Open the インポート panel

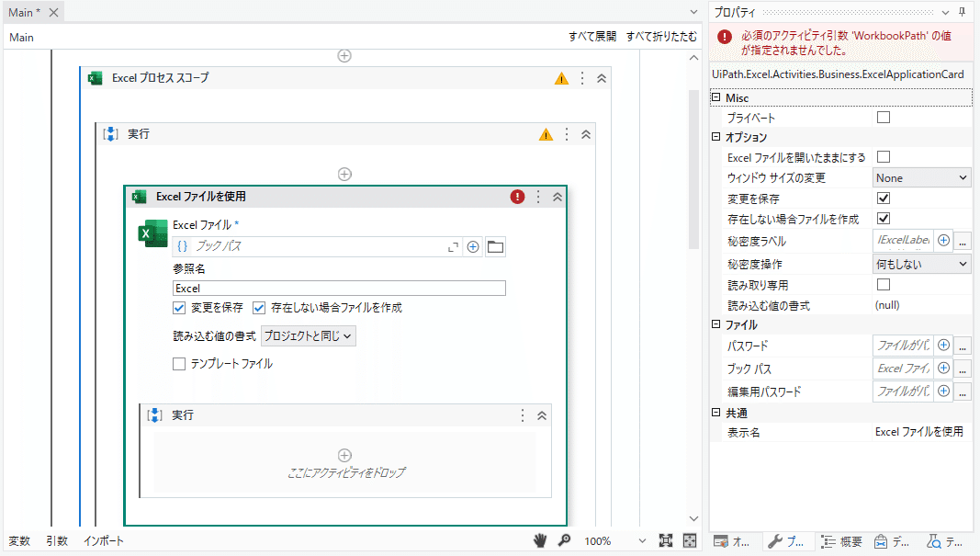(104, 541)
